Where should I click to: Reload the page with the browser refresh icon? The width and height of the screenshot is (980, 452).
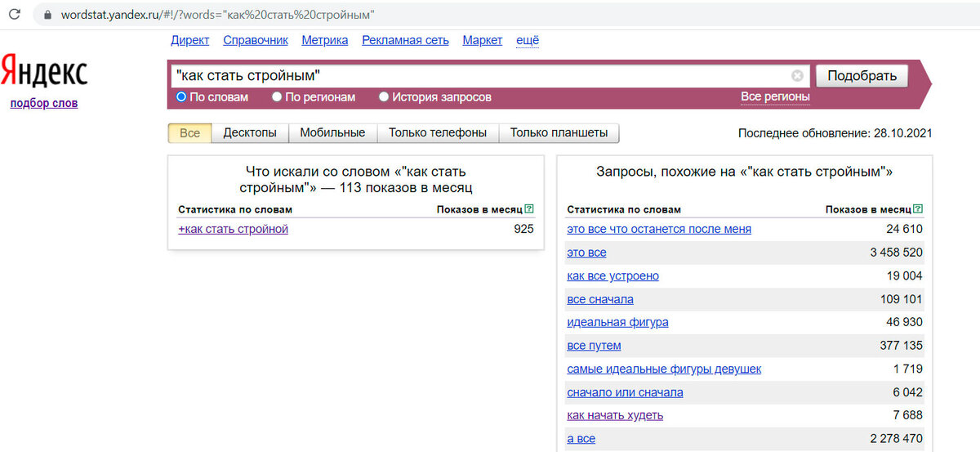point(14,15)
